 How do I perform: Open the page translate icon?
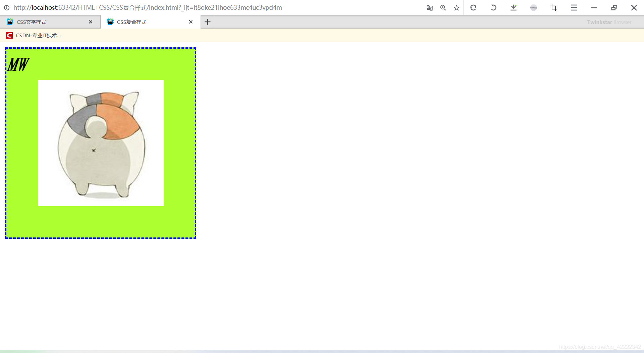pyautogui.click(x=430, y=8)
